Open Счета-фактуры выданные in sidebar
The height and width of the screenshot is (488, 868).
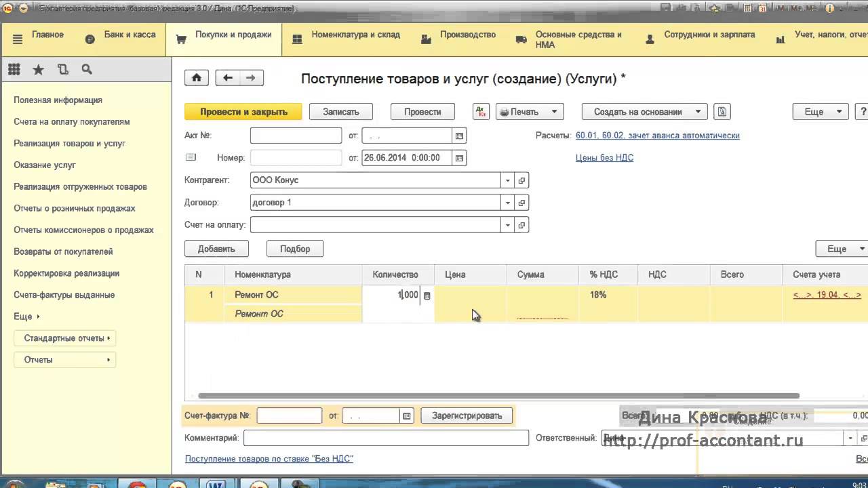click(x=64, y=296)
